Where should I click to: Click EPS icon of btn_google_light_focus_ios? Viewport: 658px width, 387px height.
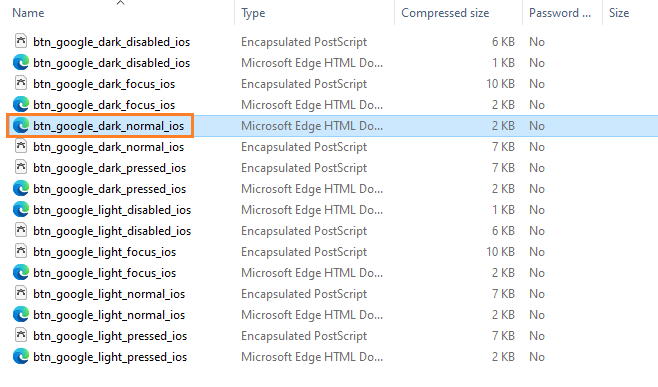[x=21, y=251]
